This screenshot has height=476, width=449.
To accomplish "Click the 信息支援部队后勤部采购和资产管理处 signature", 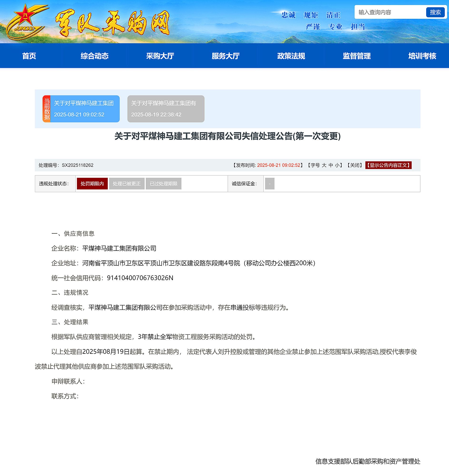I will coord(368,461).
